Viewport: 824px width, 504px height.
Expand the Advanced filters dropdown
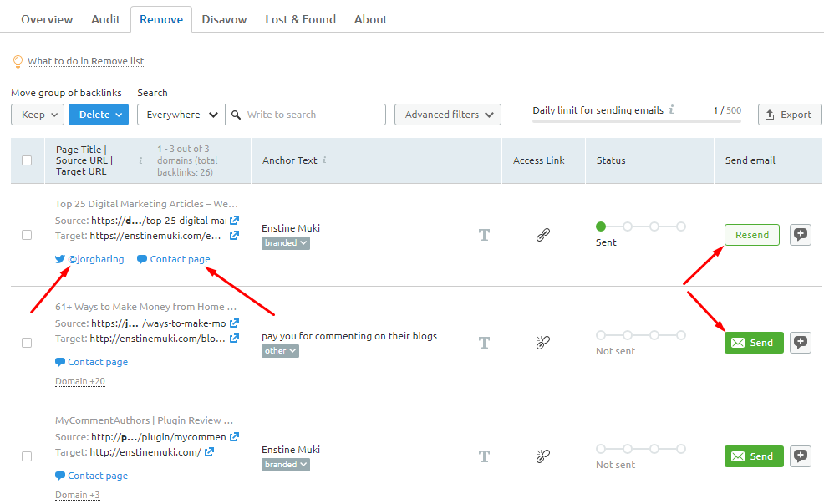tap(447, 115)
